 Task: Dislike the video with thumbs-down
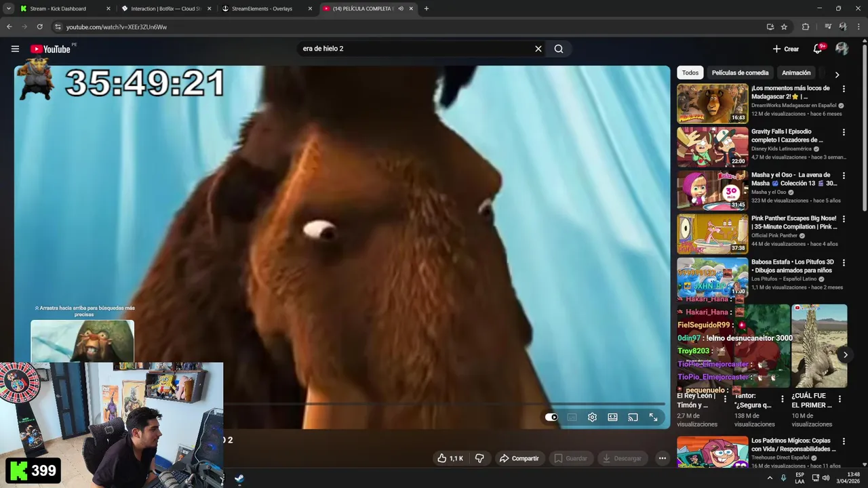(x=479, y=458)
